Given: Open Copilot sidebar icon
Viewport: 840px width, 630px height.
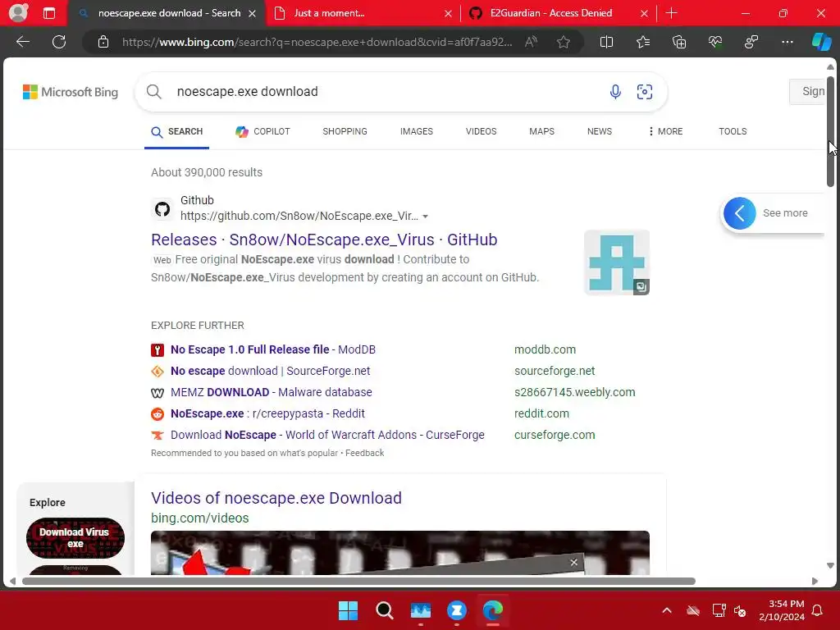Looking at the screenshot, I should pyautogui.click(x=821, y=42).
